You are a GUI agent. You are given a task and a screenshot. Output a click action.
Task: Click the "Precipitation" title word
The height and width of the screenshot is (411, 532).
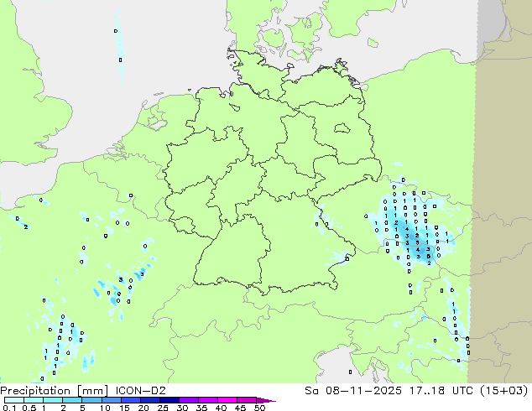point(37,391)
